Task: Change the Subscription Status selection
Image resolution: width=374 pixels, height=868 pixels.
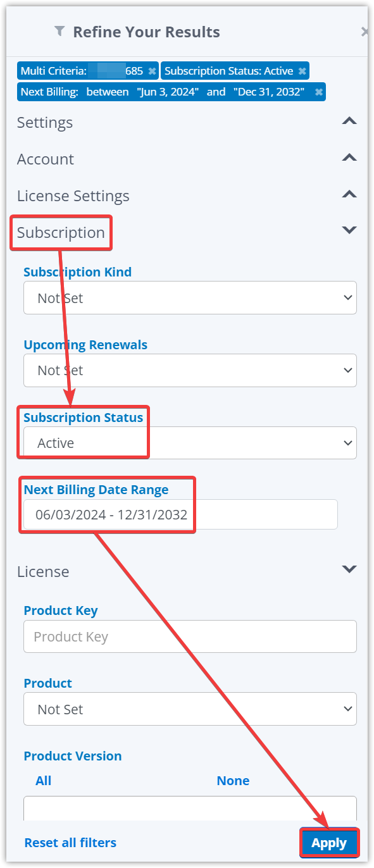Action: pyautogui.click(x=190, y=443)
